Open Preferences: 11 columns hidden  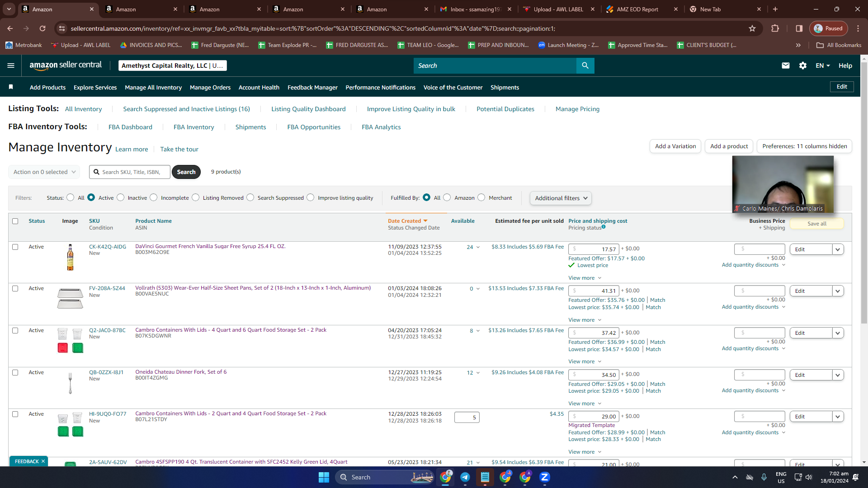(x=804, y=146)
